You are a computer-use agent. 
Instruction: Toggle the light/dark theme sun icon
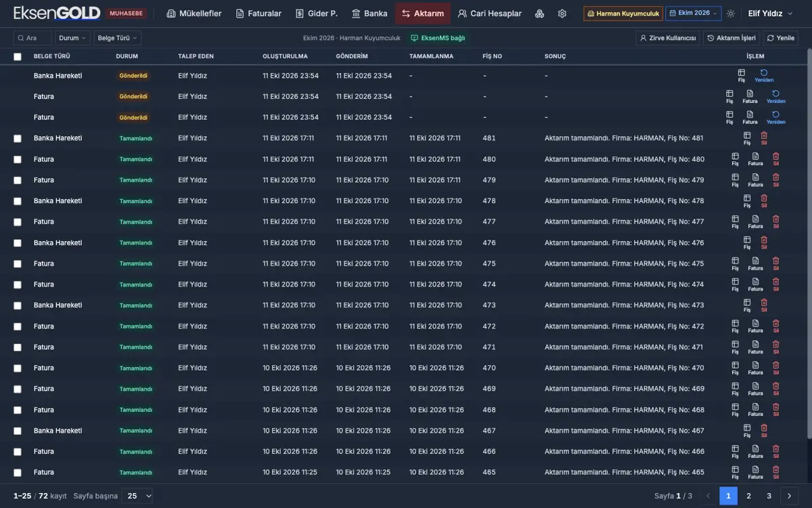[731, 14]
